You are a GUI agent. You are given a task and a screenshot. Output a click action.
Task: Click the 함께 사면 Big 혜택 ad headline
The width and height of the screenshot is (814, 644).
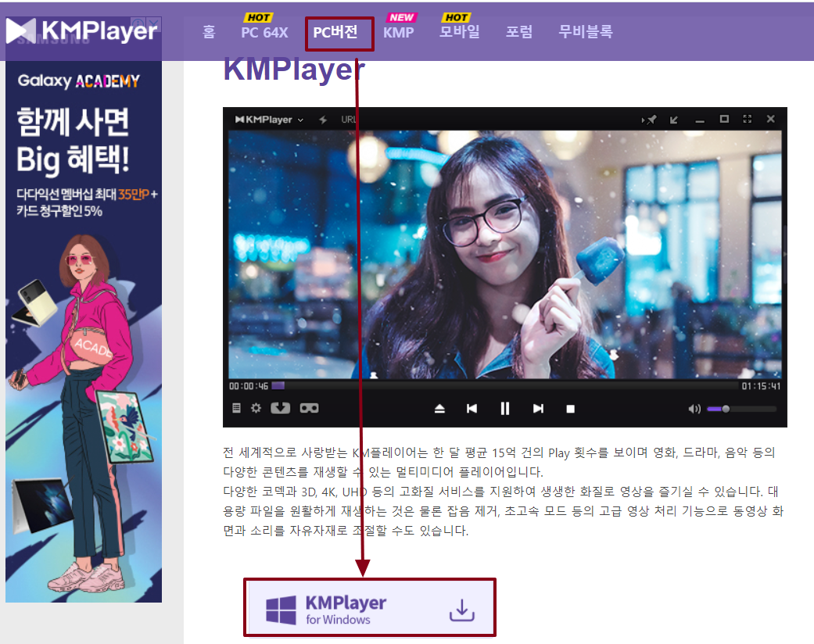(x=74, y=140)
